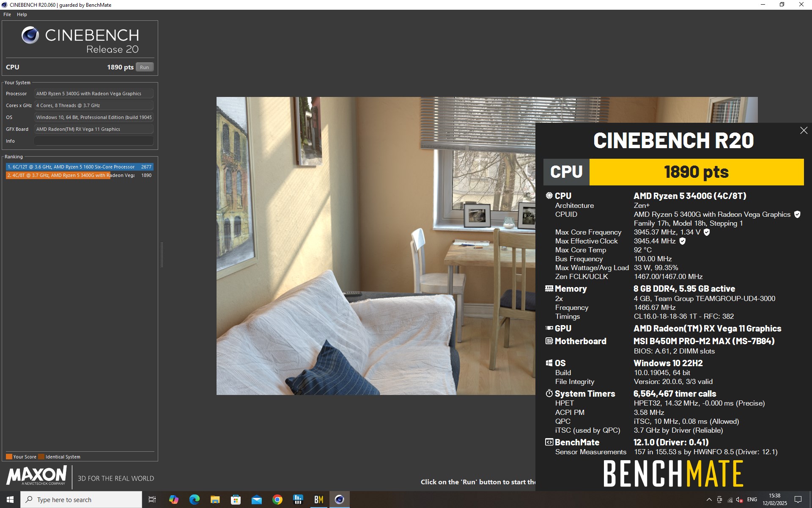
Task: Click the yellow 1890 pts score bar
Action: point(696,172)
